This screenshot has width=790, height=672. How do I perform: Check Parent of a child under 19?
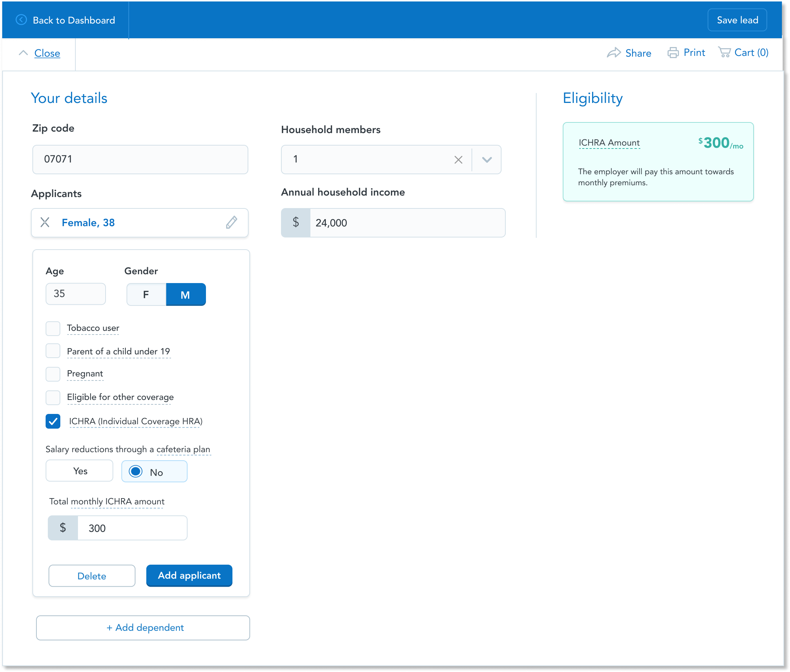point(53,351)
